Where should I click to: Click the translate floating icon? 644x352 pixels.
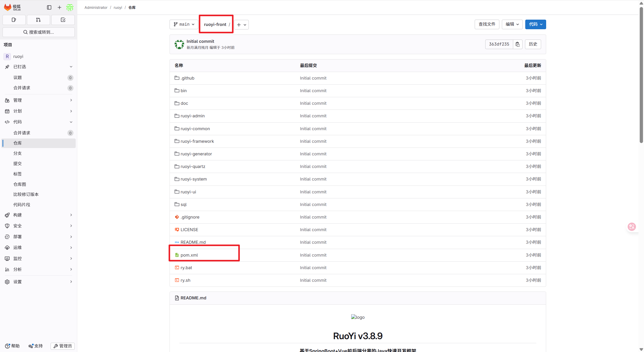point(632,227)
